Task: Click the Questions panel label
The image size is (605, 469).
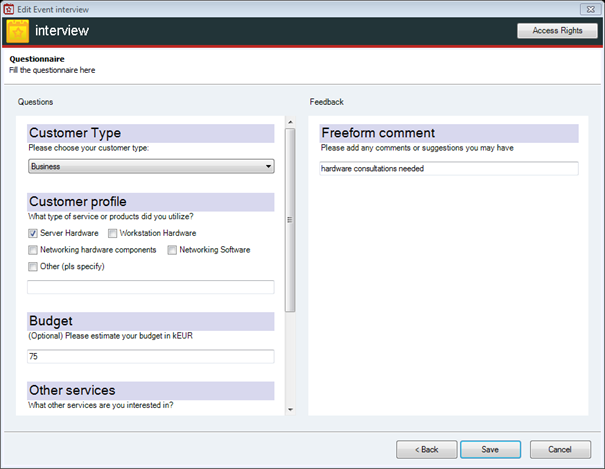Action: coord(35,102)
